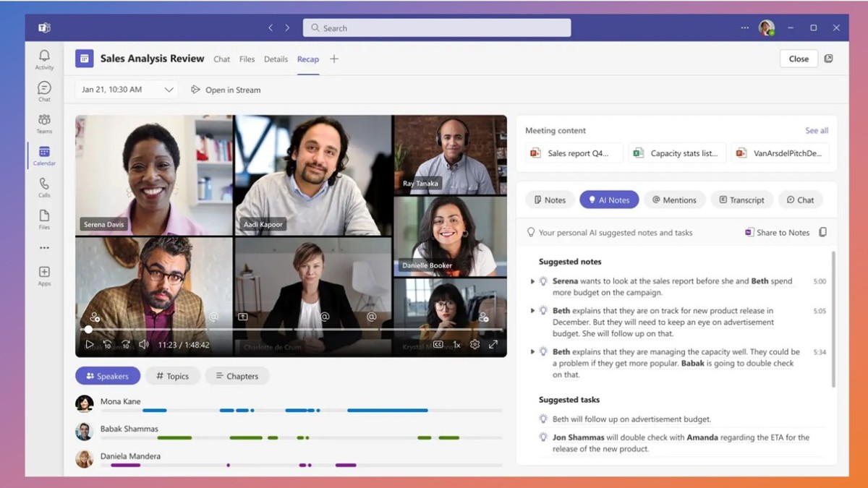Click Babak Shammas's speaker timeline bar
This screenshot has width=868, height=488.
(301, 438)
